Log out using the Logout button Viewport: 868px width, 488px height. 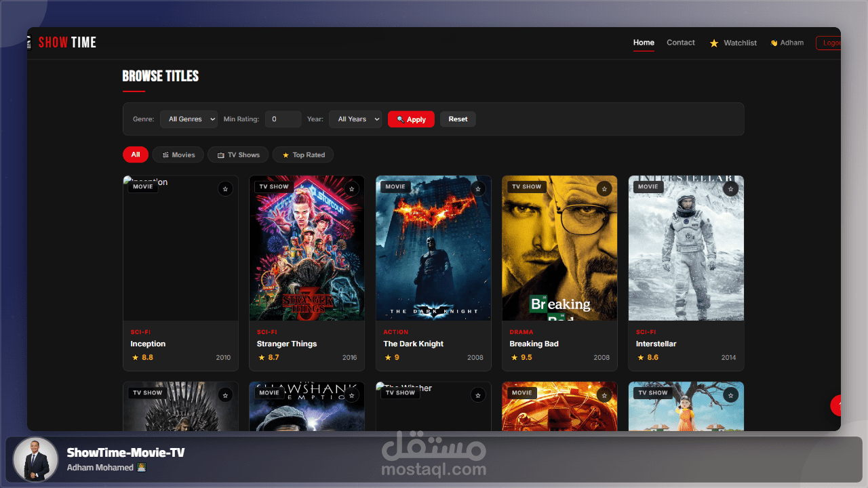click(x=828, y=43)
